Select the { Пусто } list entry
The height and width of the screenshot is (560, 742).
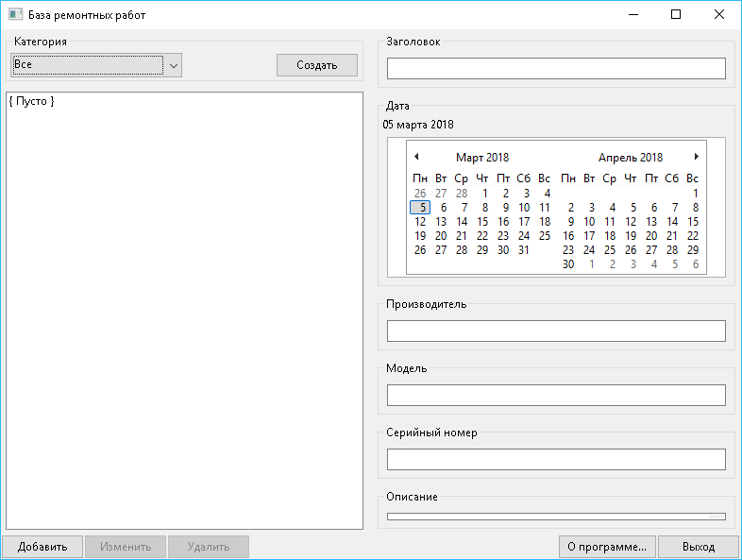[x=31, y=101]
